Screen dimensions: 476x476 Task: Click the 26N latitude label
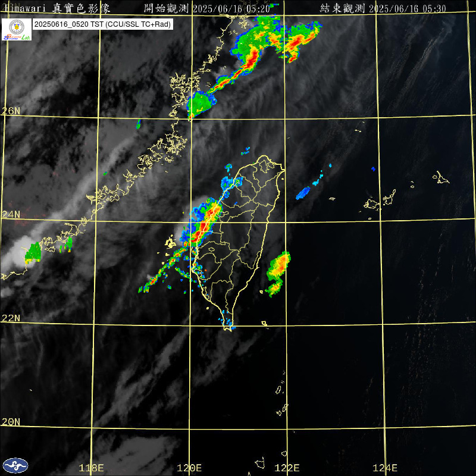tap(11, 111)
